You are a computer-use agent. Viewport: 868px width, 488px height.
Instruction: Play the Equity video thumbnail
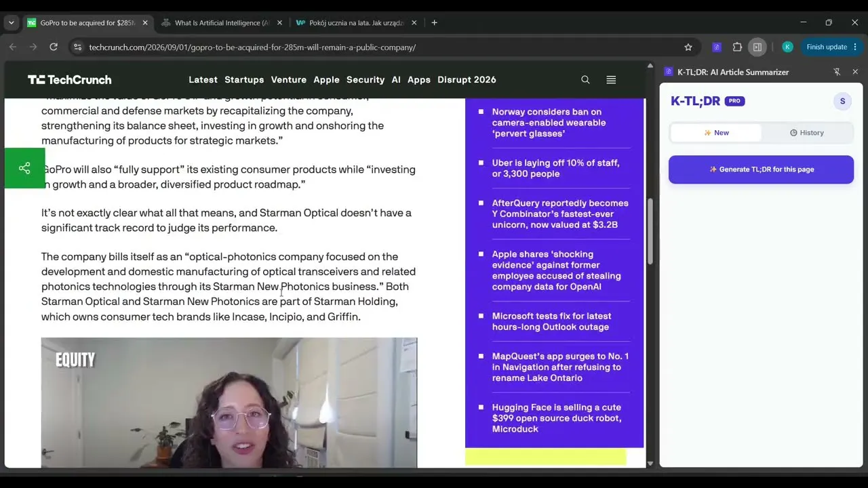[229, 403]
